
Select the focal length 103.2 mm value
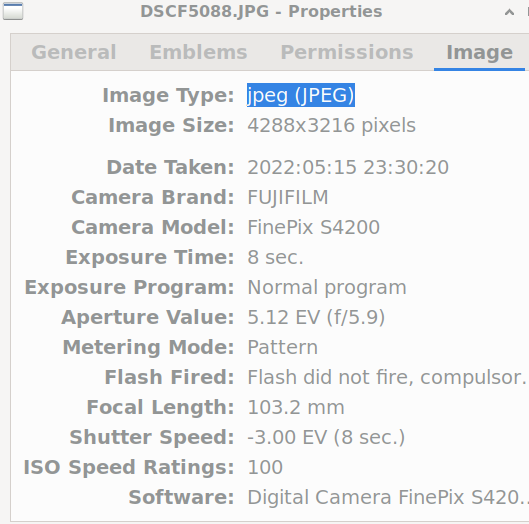(296, 407)
